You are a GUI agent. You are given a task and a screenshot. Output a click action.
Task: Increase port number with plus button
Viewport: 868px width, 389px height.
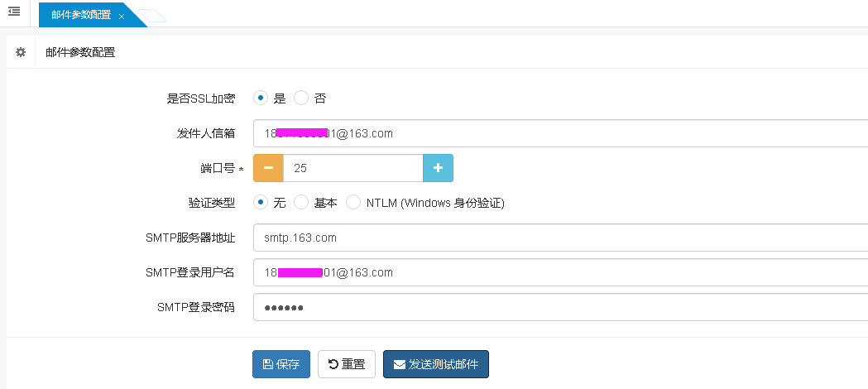click(x=438, y=167)
